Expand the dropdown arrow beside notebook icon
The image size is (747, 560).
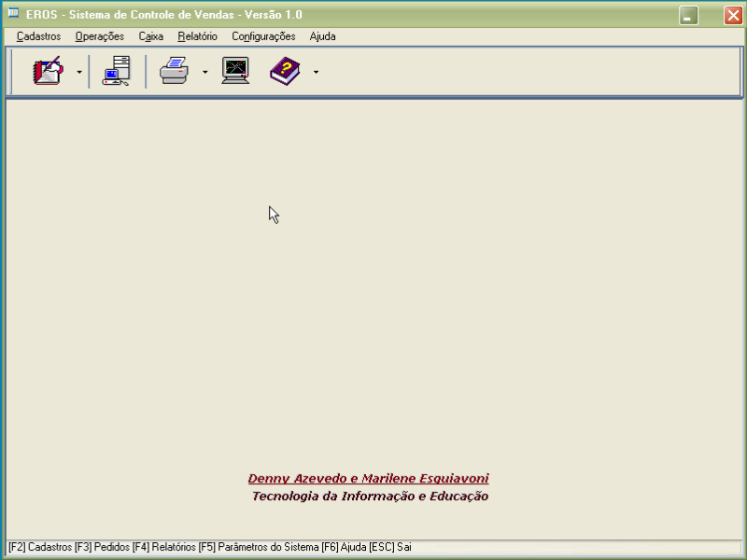[79, 72]
